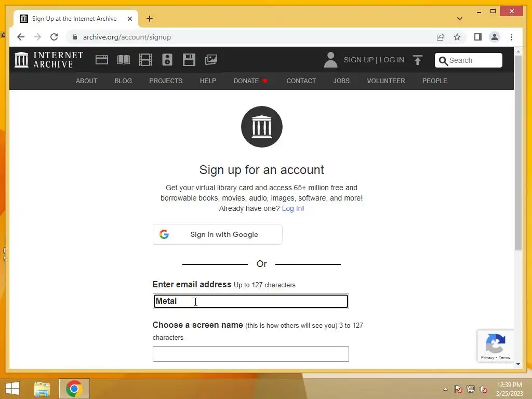Show hidden system tray icons
The image size is (532, 399).
pyautogui.click(x=445, y=389)
